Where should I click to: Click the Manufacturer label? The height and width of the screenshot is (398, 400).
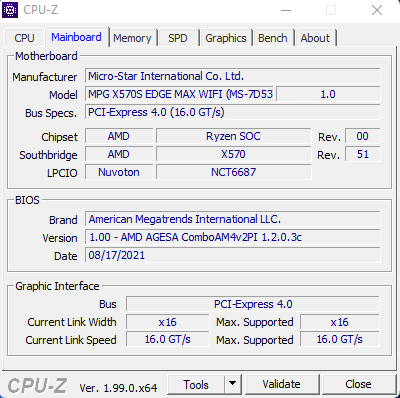coord(45,77)
